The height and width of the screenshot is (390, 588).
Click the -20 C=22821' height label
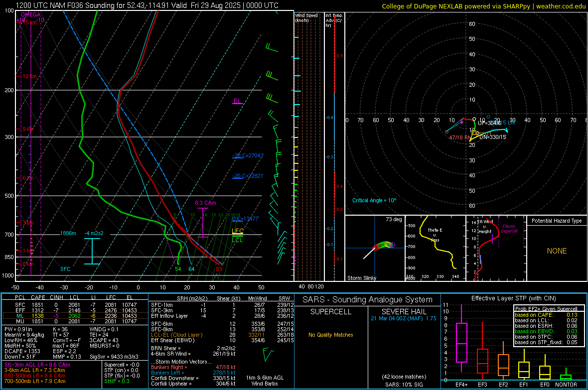(x=248, y=176)
